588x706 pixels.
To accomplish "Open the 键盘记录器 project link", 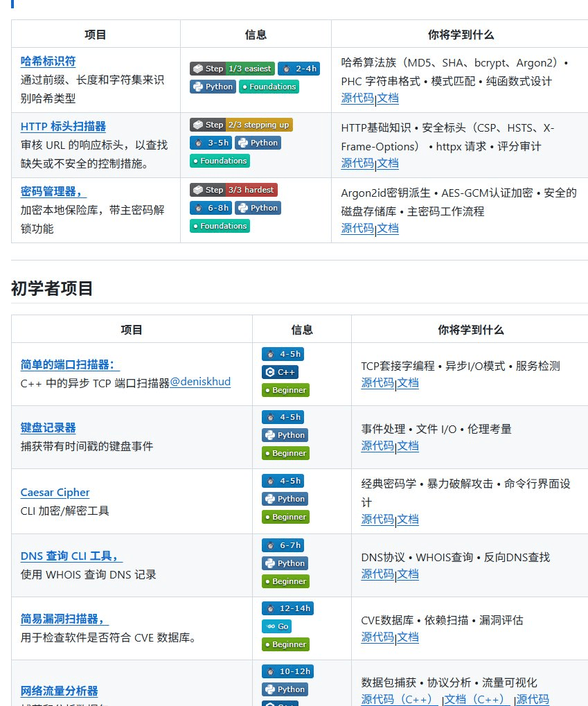I will tap(48, 427).
